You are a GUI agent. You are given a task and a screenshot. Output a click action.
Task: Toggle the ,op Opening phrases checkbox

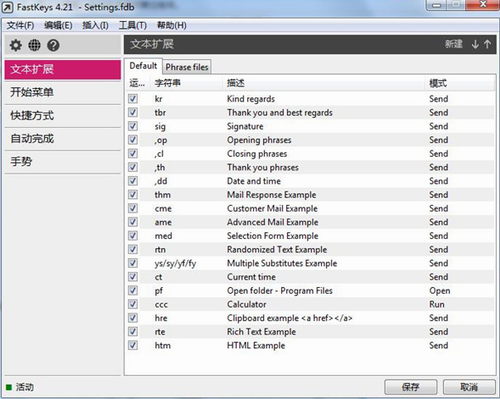(x=133, y=140)
